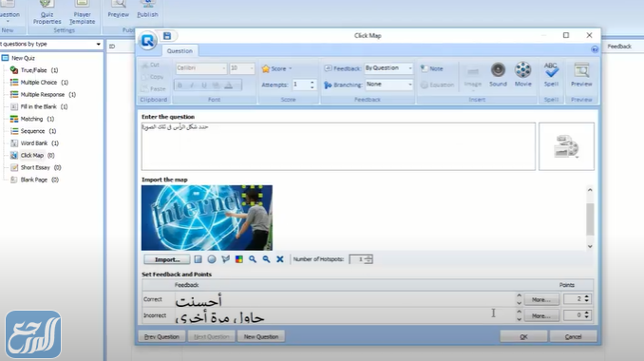Select the rectangle hotspot tool
The image size is (644, 361).
pos(198,259)
